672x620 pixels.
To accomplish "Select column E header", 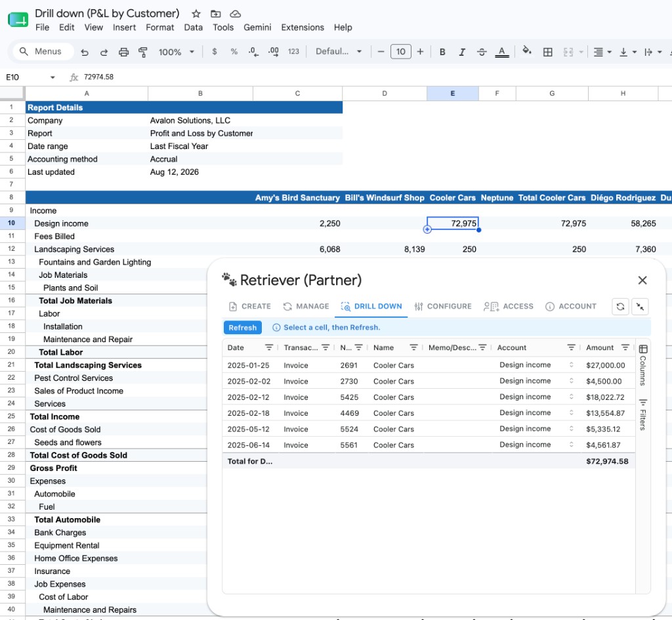I will (x=453, y=93).
